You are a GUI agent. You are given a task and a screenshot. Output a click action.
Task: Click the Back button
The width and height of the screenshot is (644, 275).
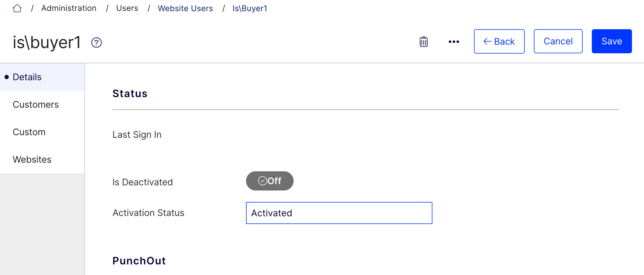[499, 41]
